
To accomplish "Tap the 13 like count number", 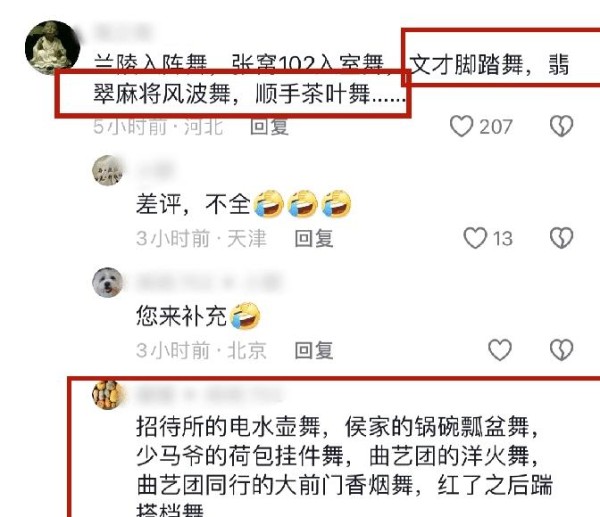I will click(502, 238).
